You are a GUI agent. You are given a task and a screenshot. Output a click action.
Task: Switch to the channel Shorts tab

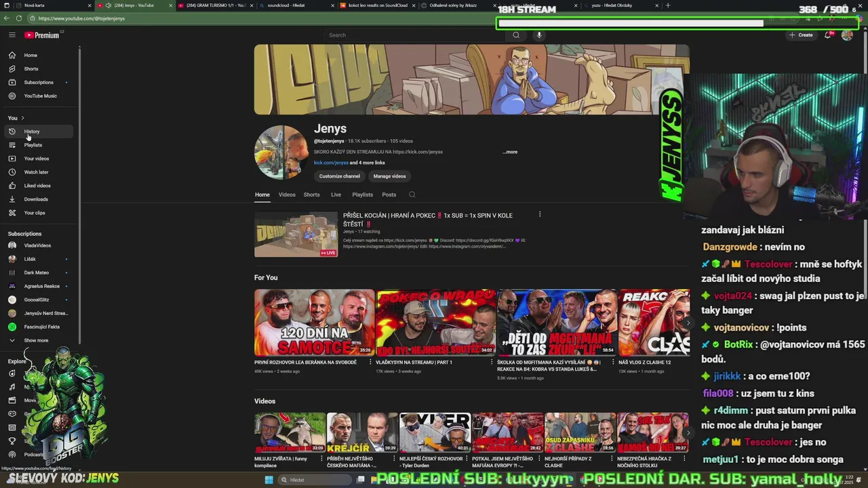(312, 195)
